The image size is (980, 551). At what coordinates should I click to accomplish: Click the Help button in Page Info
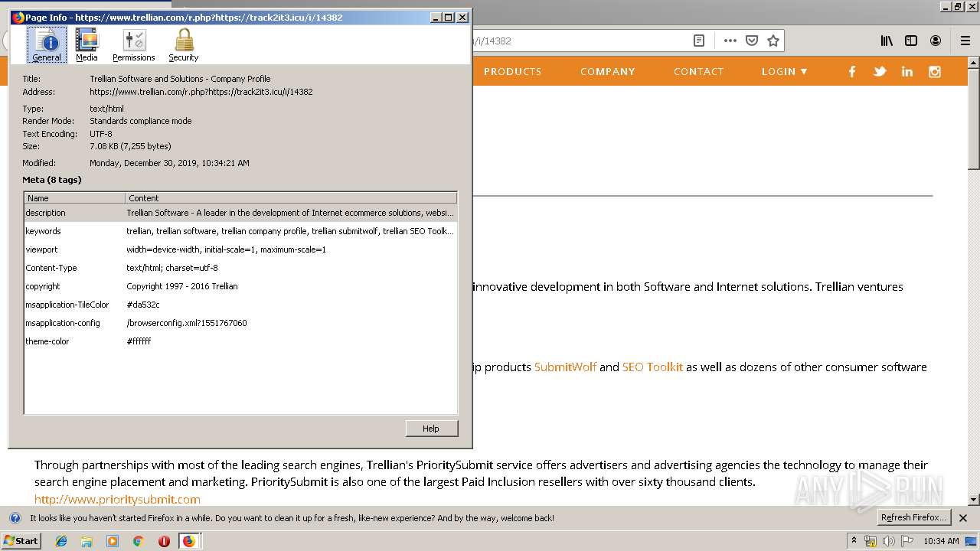(431, 429)
